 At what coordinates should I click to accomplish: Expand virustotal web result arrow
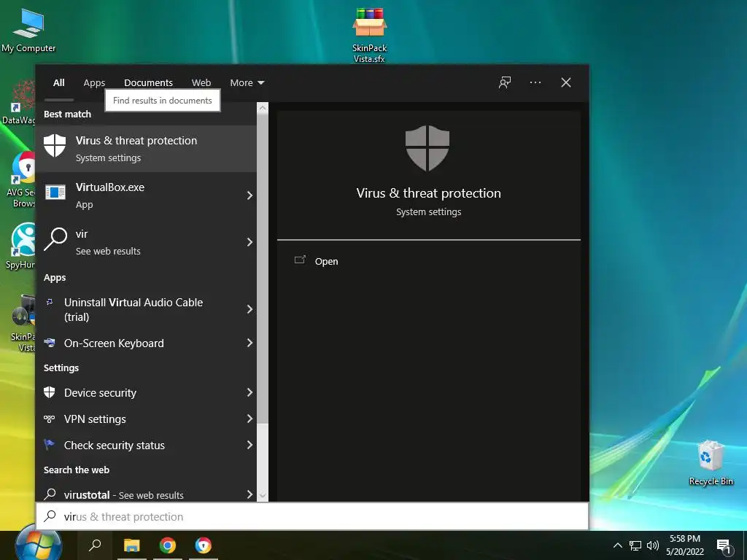[249, 494]
